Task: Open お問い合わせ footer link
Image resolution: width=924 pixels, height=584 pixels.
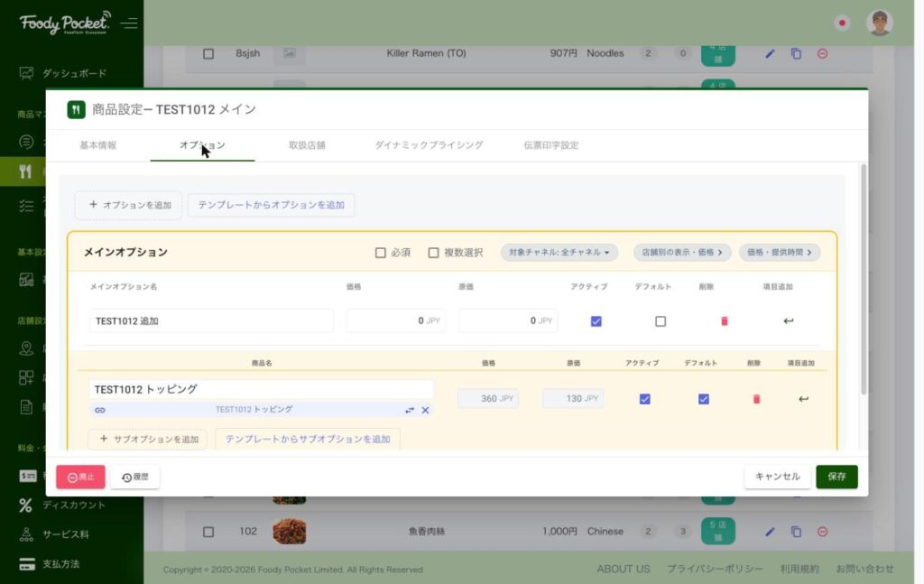Action: tap(864, 570)
